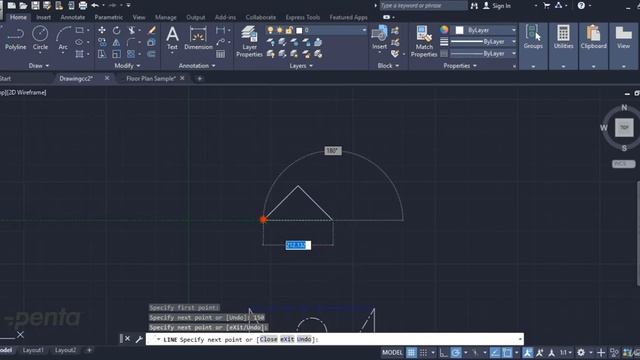
Task: Select the Circle tool
Action: click(x=40, y=38)
